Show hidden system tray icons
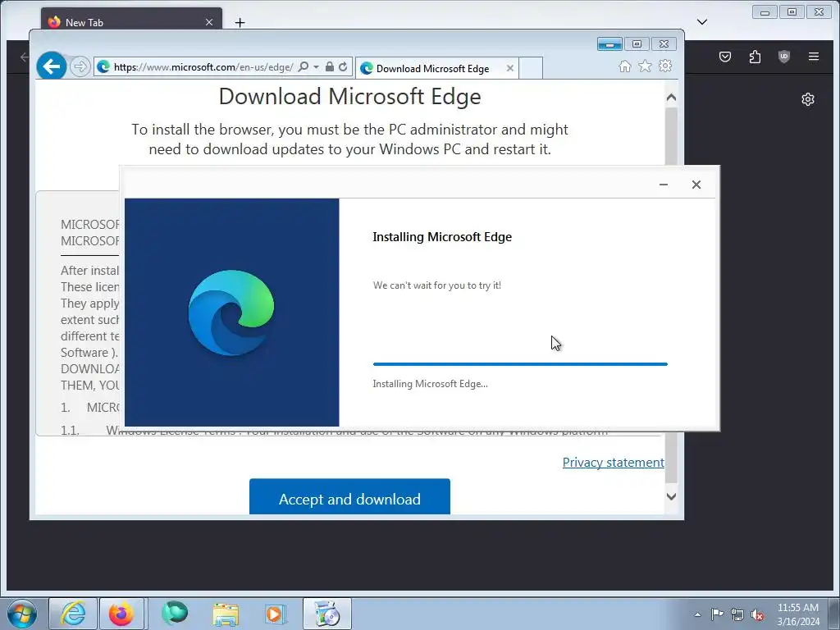 coord(697,614)
